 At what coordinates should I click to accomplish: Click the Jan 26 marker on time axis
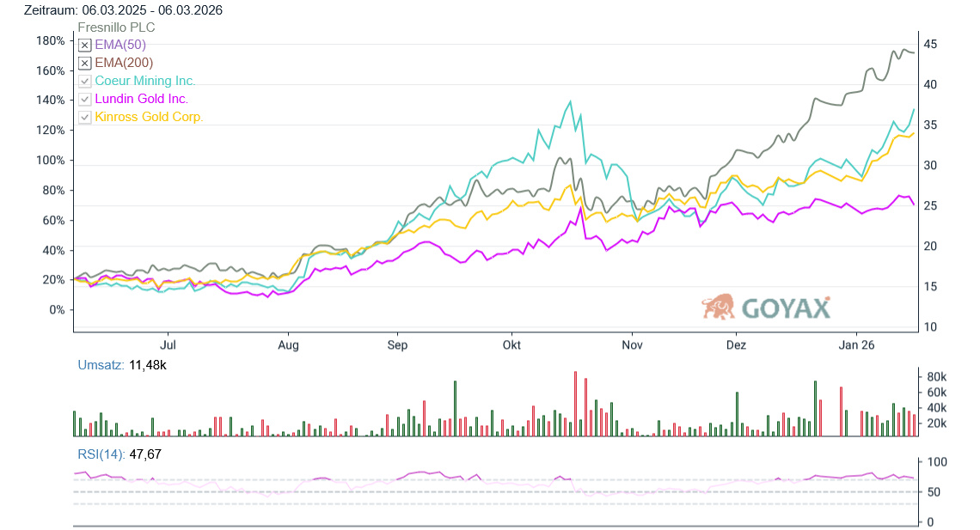coord(856,345)
